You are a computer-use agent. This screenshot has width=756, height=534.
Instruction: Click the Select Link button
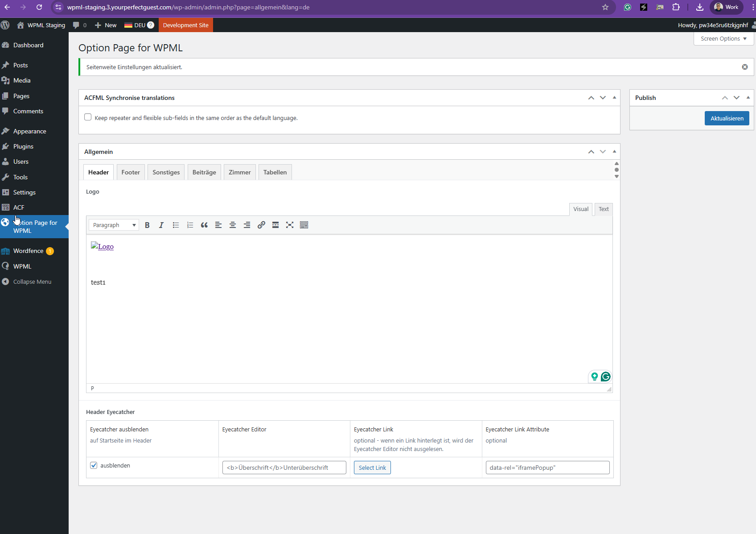(x=372, y=468)
